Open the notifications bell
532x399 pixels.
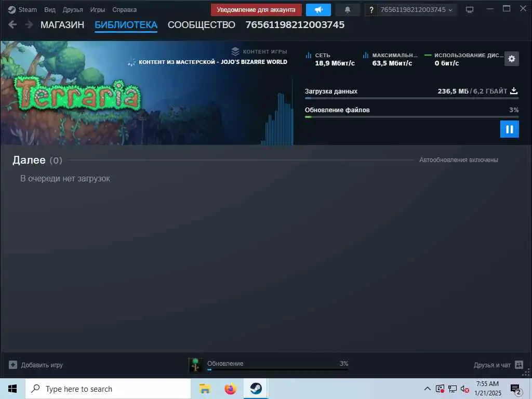click(x=348, y=10)
